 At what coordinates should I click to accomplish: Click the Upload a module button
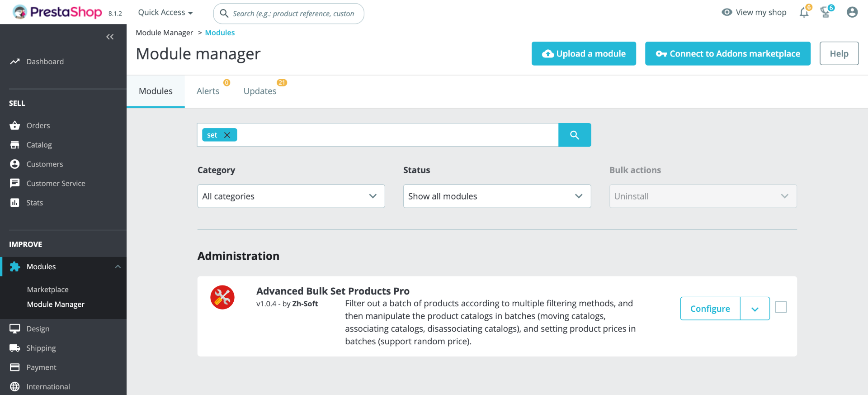pyautogui.click(x=584, y=53)
